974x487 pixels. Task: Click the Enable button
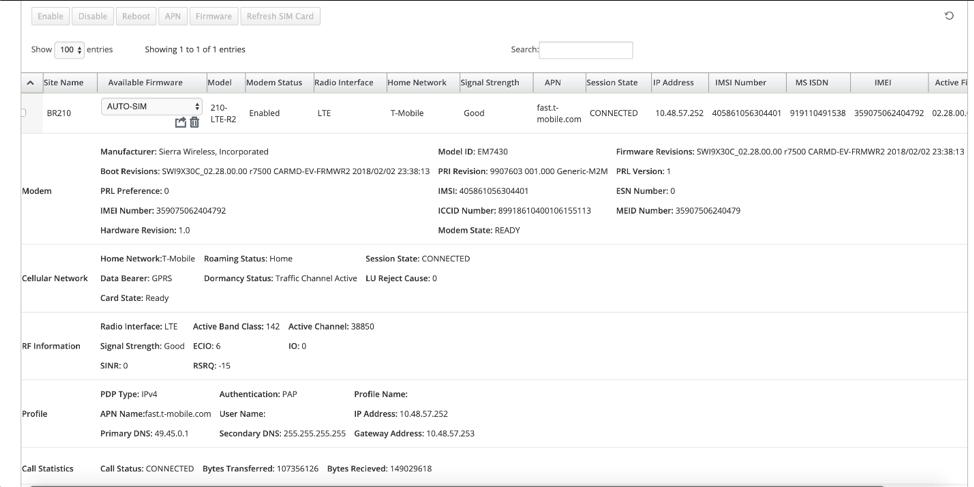[x=50, y=16]
